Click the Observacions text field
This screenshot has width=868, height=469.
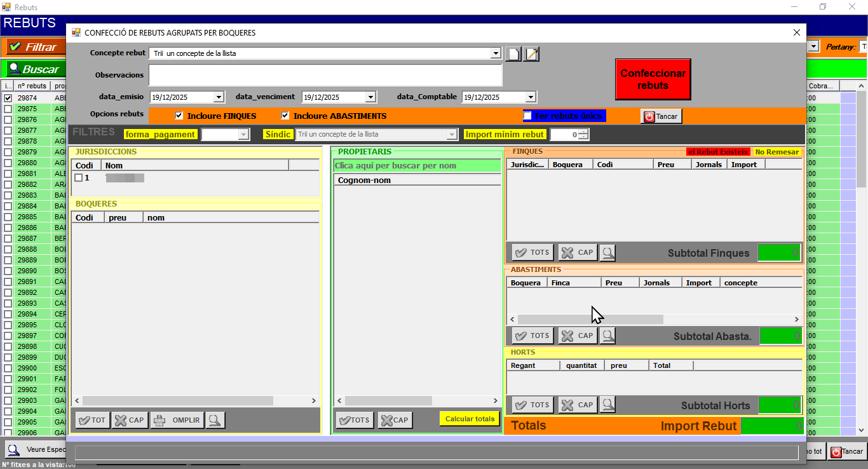point(325,75)
